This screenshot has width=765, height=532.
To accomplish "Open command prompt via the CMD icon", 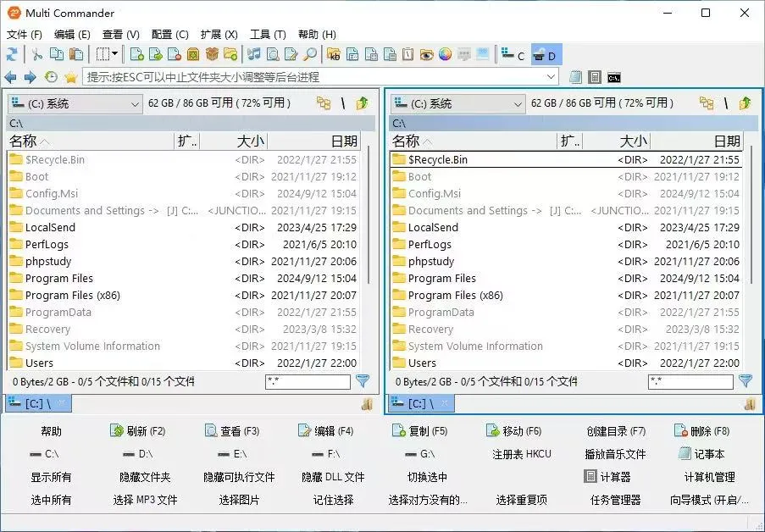I will coord(616,76).
